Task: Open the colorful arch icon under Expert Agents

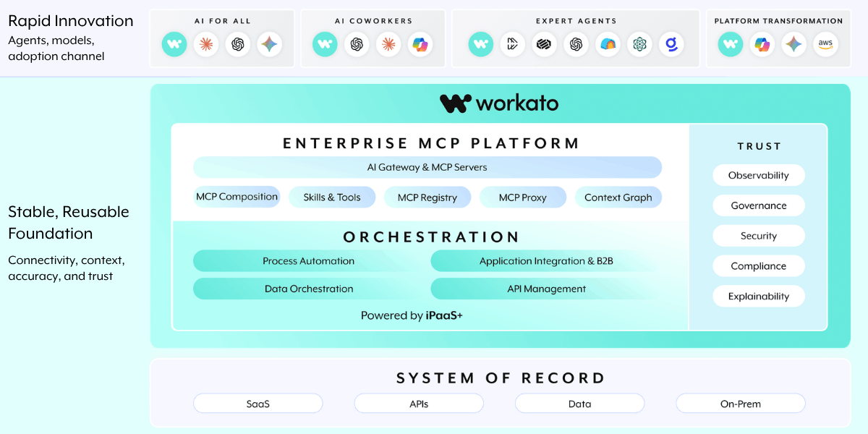Action: coord(608,45)
